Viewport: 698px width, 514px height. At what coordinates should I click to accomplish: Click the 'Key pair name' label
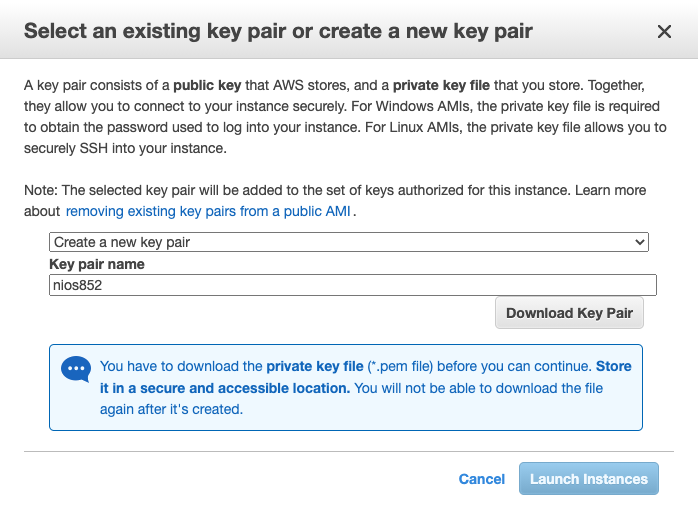pyautogui.click(x=97, y=264)
